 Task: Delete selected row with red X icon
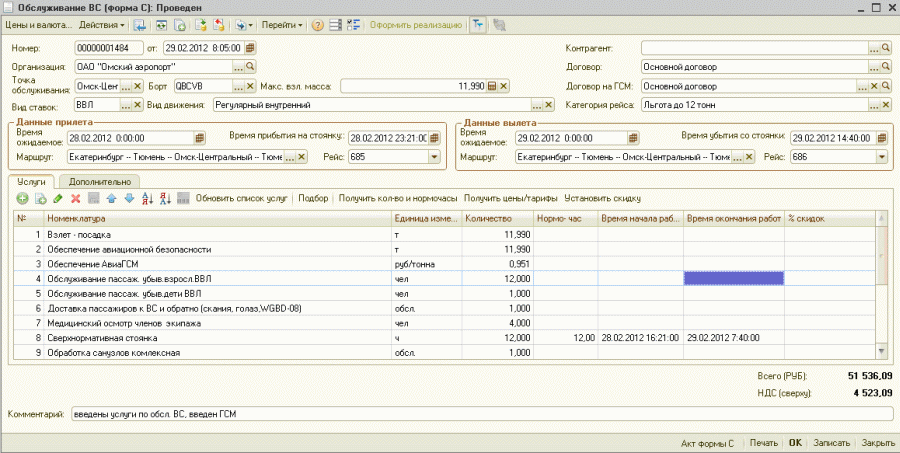click(75, 199)
